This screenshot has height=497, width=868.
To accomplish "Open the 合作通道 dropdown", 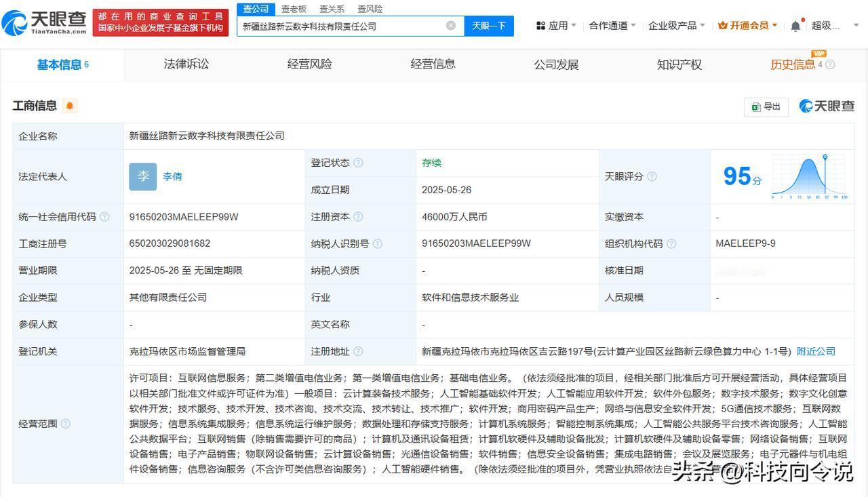I will click(x=612, y=26).
